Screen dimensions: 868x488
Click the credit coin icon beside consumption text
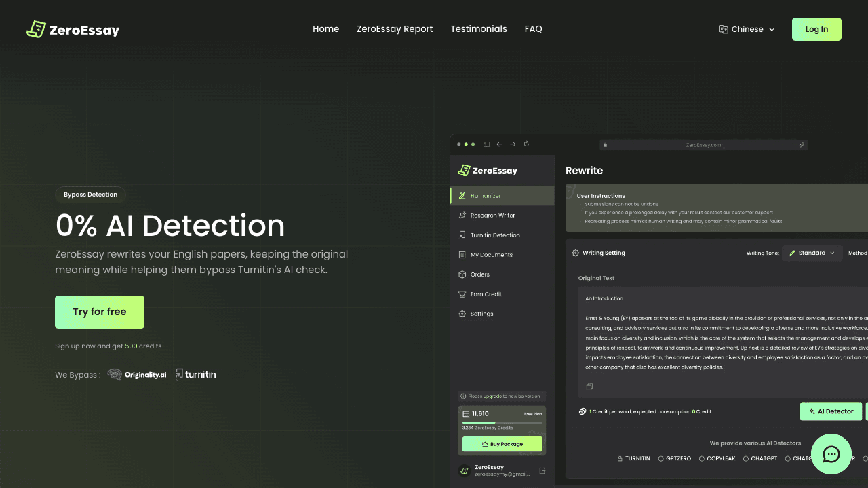(583, 411)
